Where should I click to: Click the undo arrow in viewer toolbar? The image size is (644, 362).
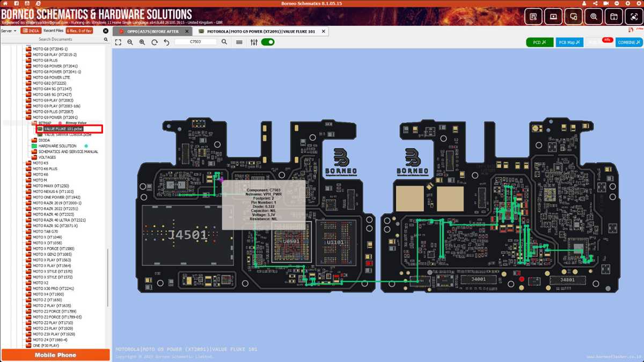(x=166, y=42)
